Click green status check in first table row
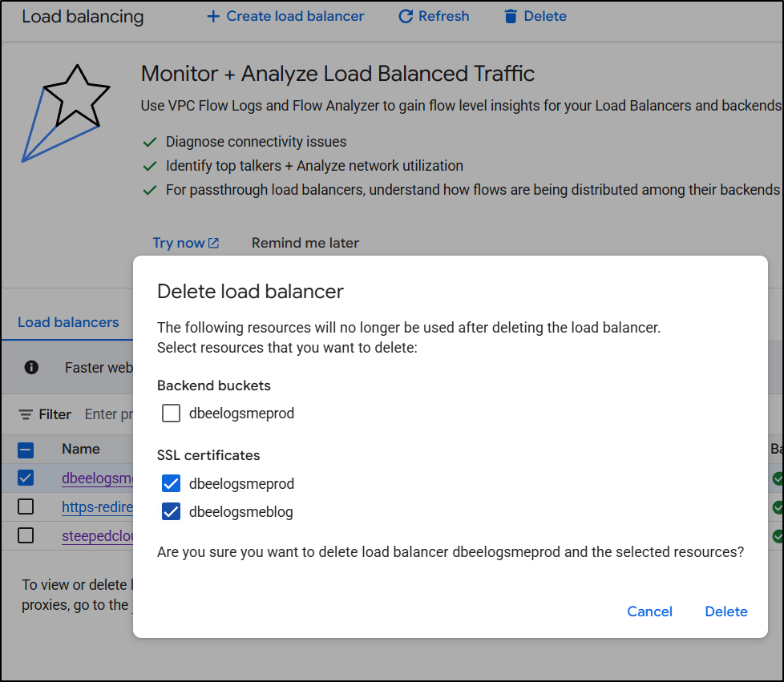The image size is (784, 682). [777, 478]
